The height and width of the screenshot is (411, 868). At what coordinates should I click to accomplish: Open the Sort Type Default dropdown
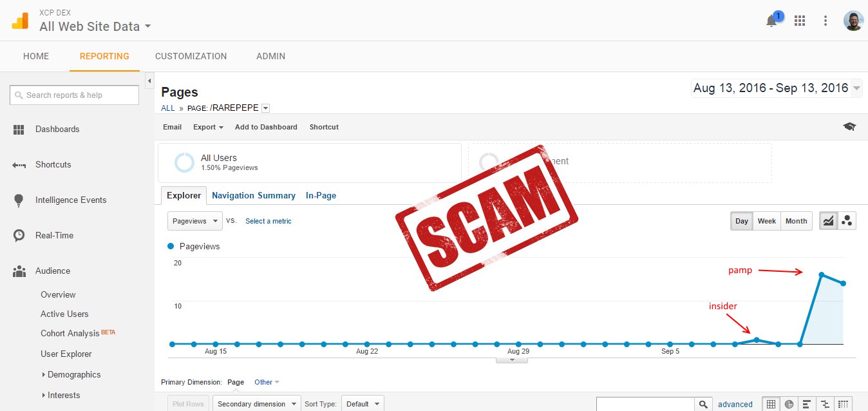pos(363,404)
